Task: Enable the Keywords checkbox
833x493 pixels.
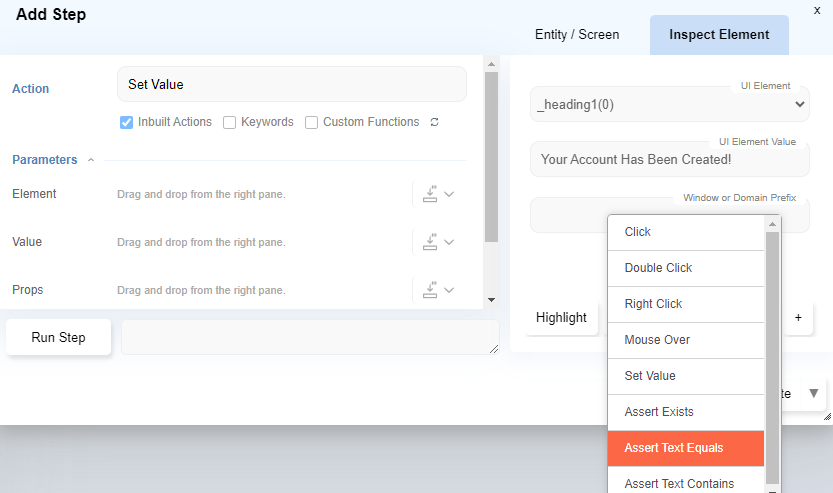Action: pos(229,122)
